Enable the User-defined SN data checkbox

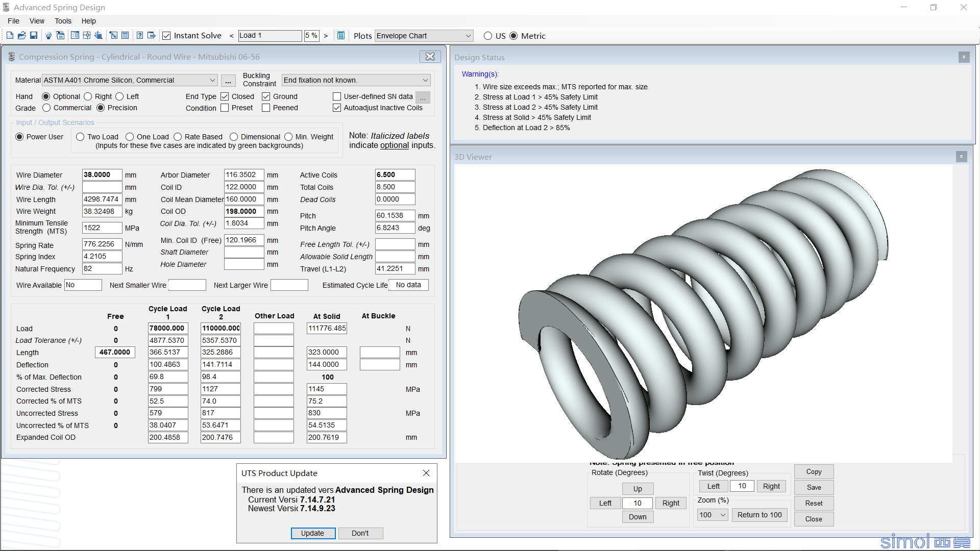tap(337, 96)
